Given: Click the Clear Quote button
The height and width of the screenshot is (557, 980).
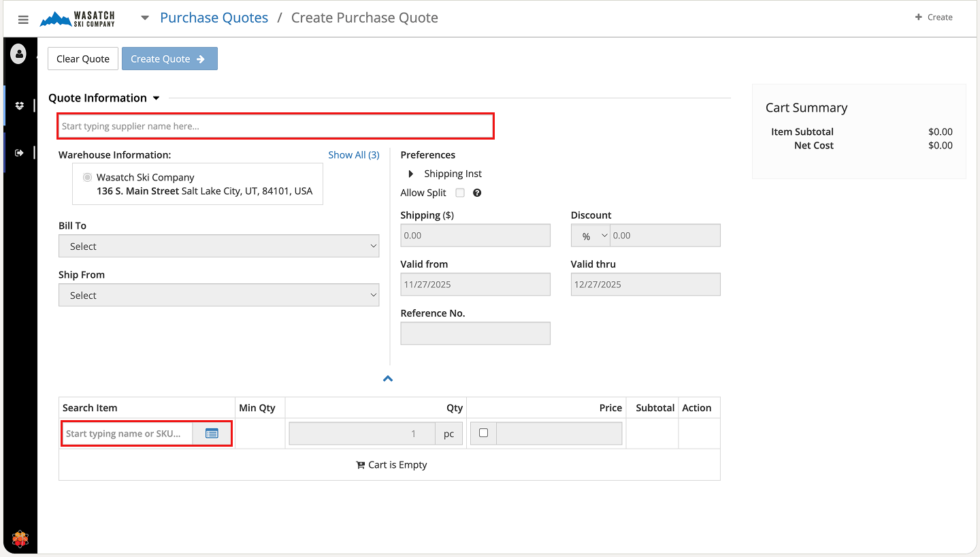Looking at the screenshot, I should (x=83, y=59).
